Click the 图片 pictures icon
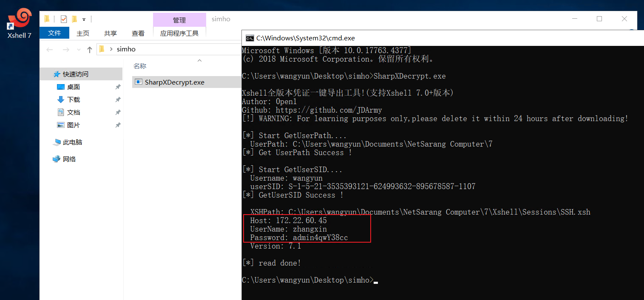This screenshot has width=644, height=300. (x=61, y=125)
